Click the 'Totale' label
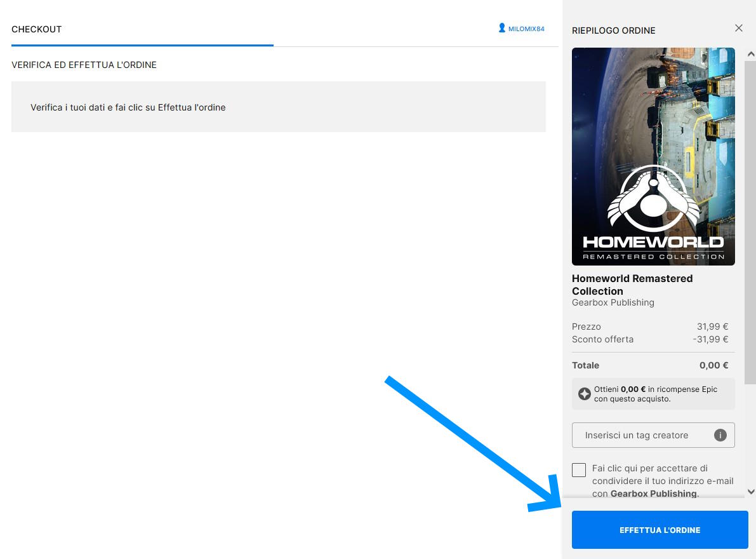Viewport: 756px width, 559px height. 585,365
